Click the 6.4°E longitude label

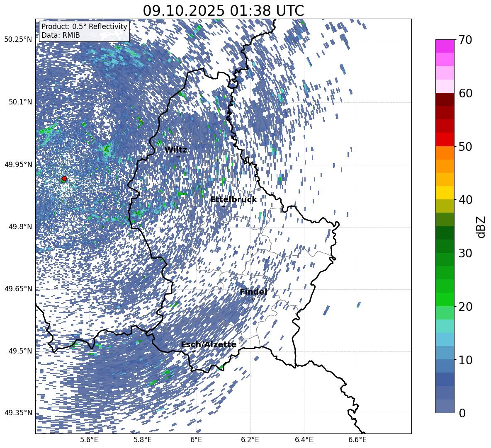pos(304,440)
